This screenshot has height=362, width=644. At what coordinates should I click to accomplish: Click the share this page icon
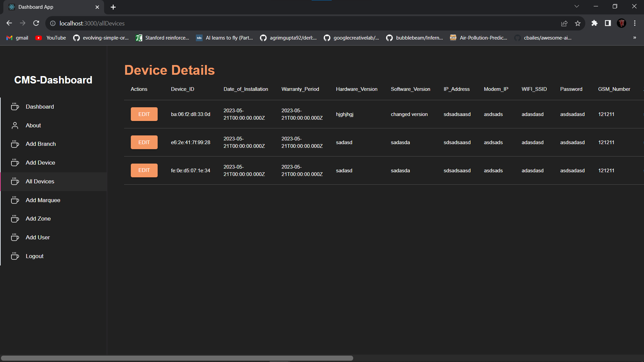(x=565, y=23)
